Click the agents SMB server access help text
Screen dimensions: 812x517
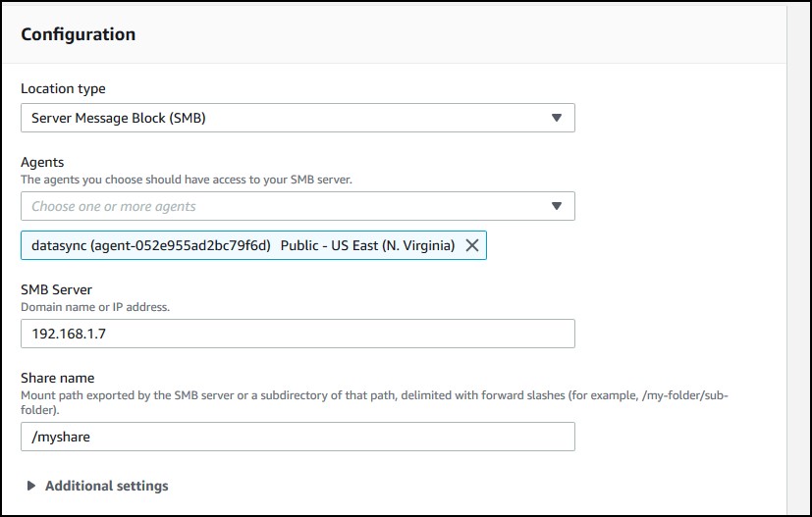tap(187, 180)
